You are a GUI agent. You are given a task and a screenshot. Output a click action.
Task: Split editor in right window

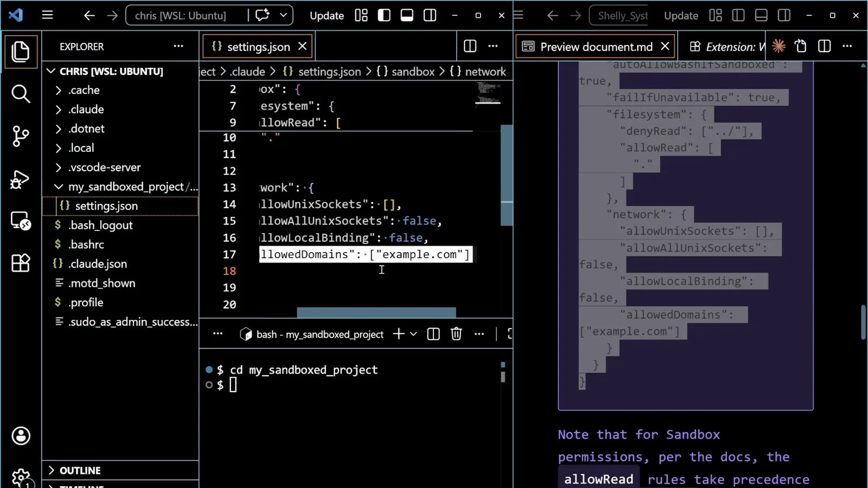point(824,47)
